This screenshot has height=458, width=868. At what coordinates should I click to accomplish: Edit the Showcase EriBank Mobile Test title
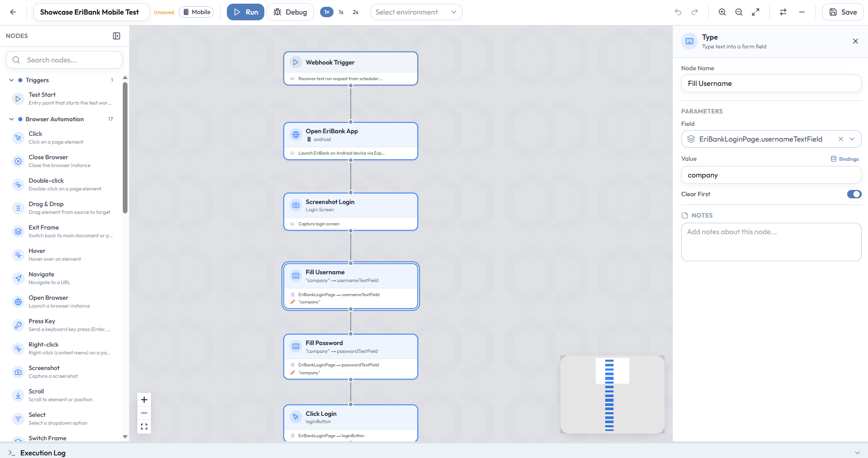pos(91,12)
